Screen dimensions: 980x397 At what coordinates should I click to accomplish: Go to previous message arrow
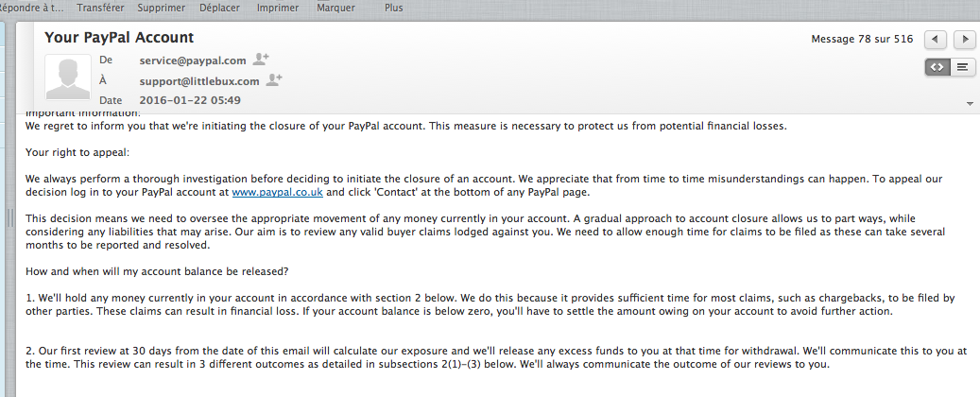[x=934, y=40]
